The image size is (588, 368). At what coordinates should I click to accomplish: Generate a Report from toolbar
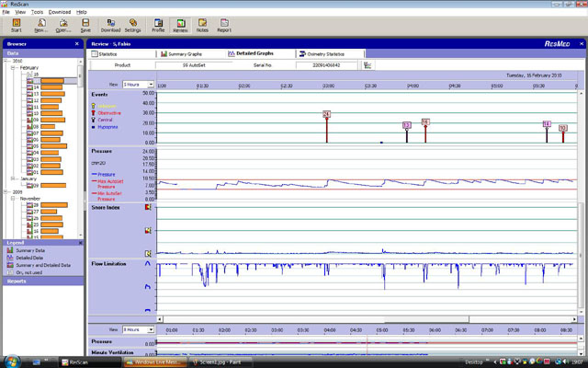coord(224,26)
